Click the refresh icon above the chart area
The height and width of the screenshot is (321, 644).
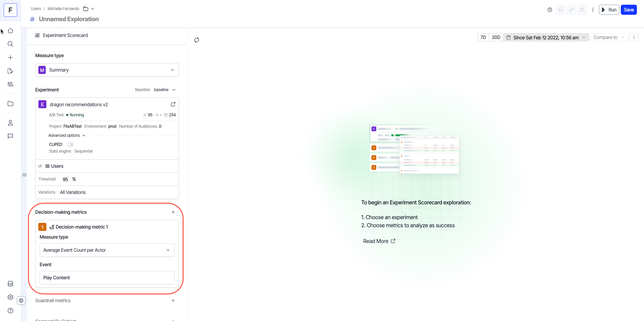click(197, 40)
